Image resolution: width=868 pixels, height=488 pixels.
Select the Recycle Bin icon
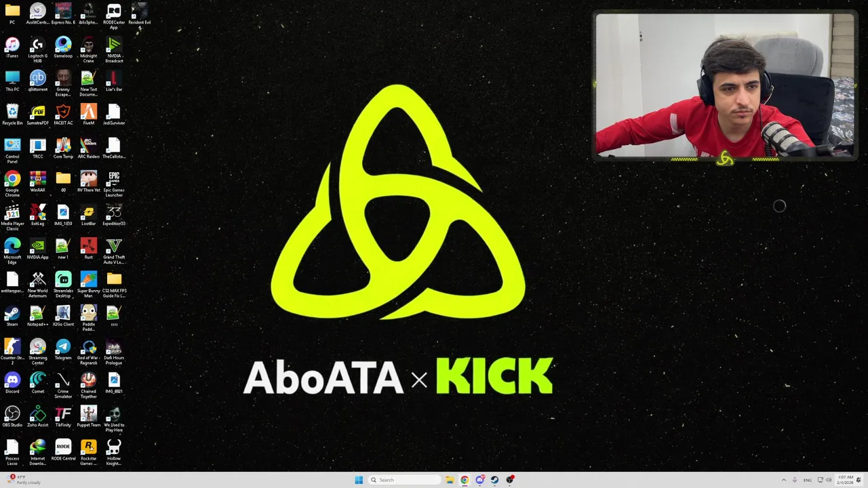tap(12, 115)
